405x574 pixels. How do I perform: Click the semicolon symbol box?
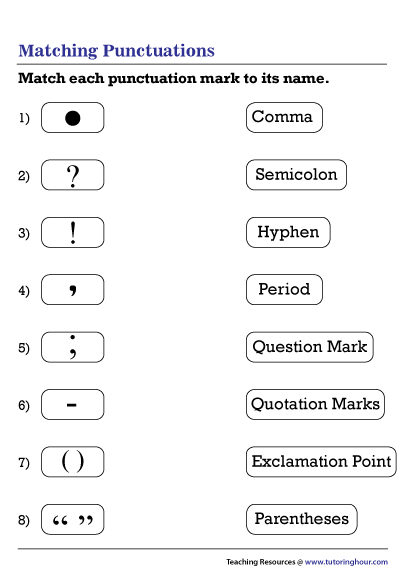(x=73, y=347)
